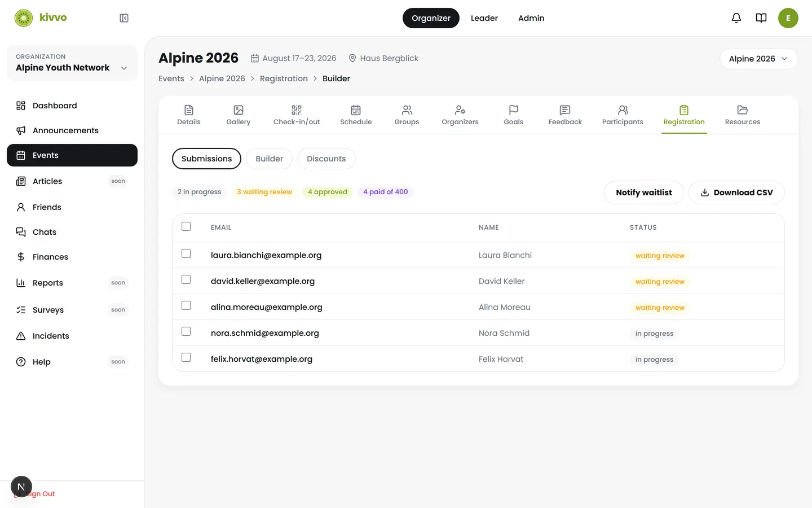Filter by the '3 waiting review' badge
Image resolution: width=812 pixels, height=508 pixels.
coord(264,192)
